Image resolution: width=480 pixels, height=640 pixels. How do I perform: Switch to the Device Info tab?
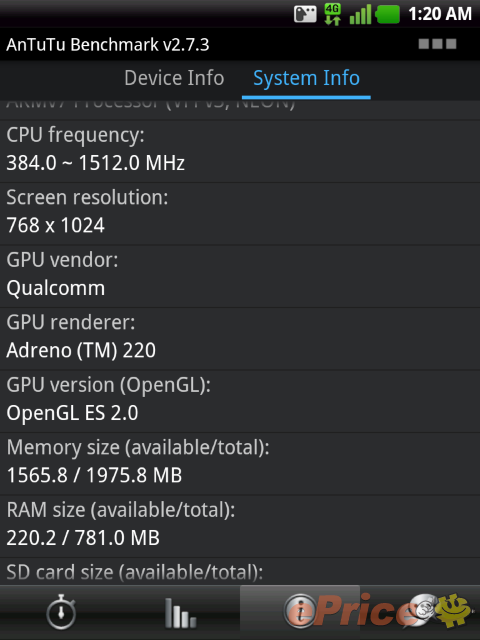coord(174,78)
